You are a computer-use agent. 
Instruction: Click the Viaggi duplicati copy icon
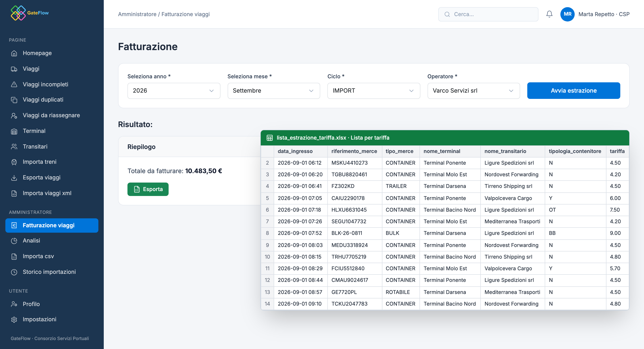pos(14,100)
